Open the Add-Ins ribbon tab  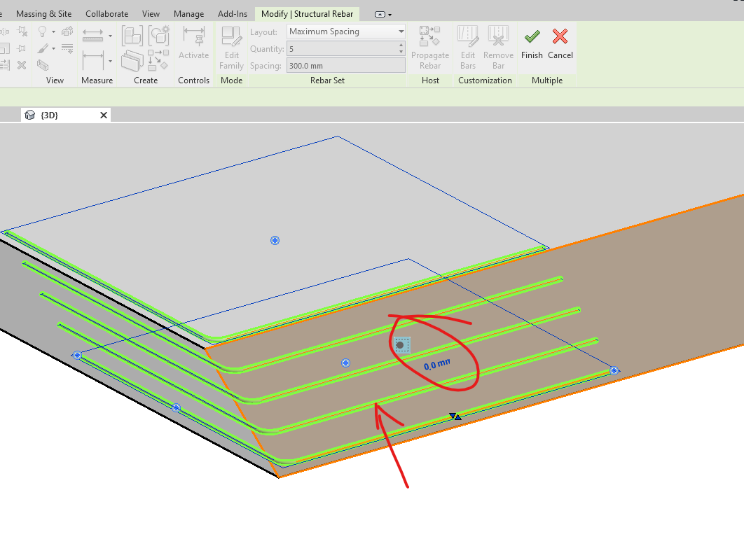tap(232, 13)
